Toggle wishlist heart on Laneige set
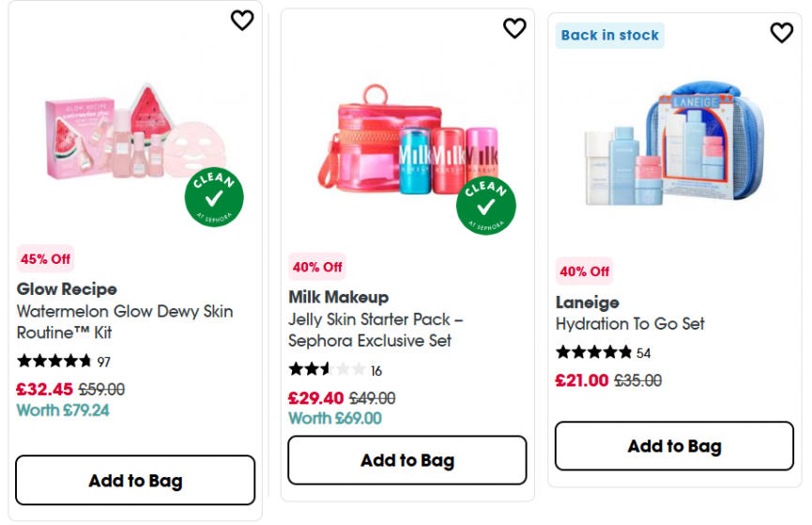 click(781, 33)
